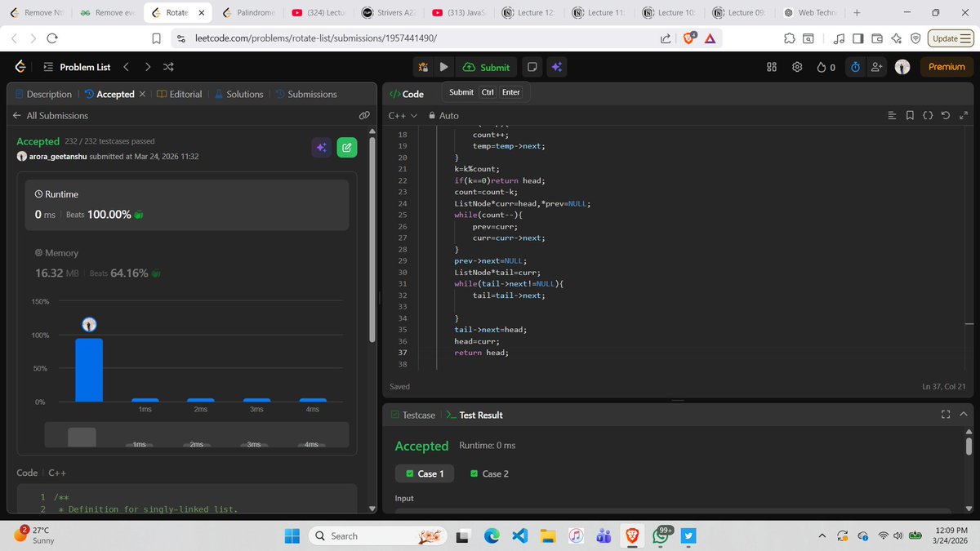
Task: Open Windows Start menu
Action: click(292, 535)
